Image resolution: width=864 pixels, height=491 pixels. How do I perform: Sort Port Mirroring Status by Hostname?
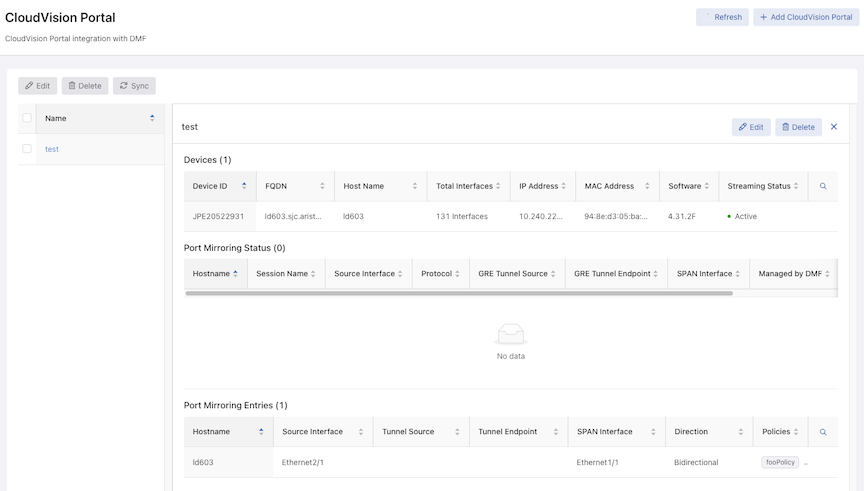click(215, 274)
